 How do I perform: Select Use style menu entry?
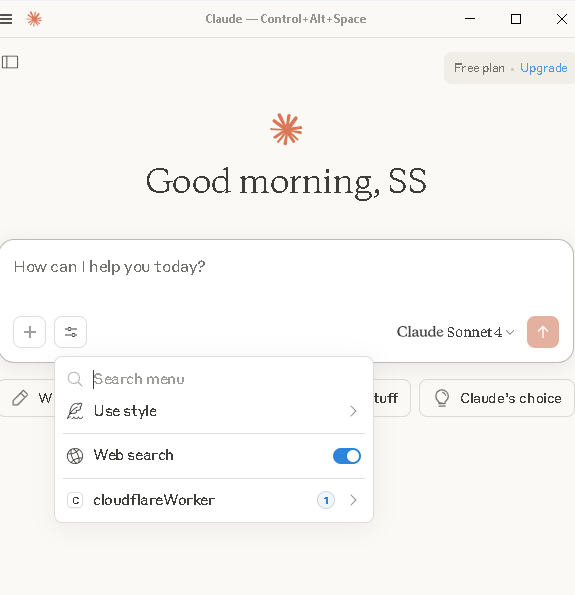(x=214, y=411)
